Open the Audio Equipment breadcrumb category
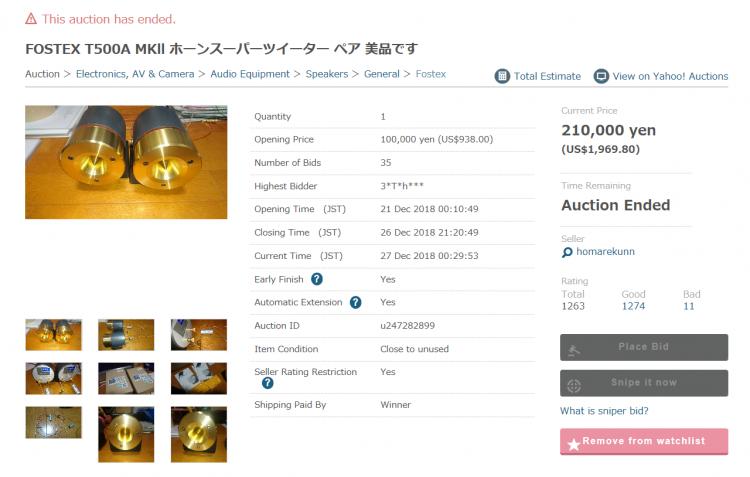 (x=250, y=74)
